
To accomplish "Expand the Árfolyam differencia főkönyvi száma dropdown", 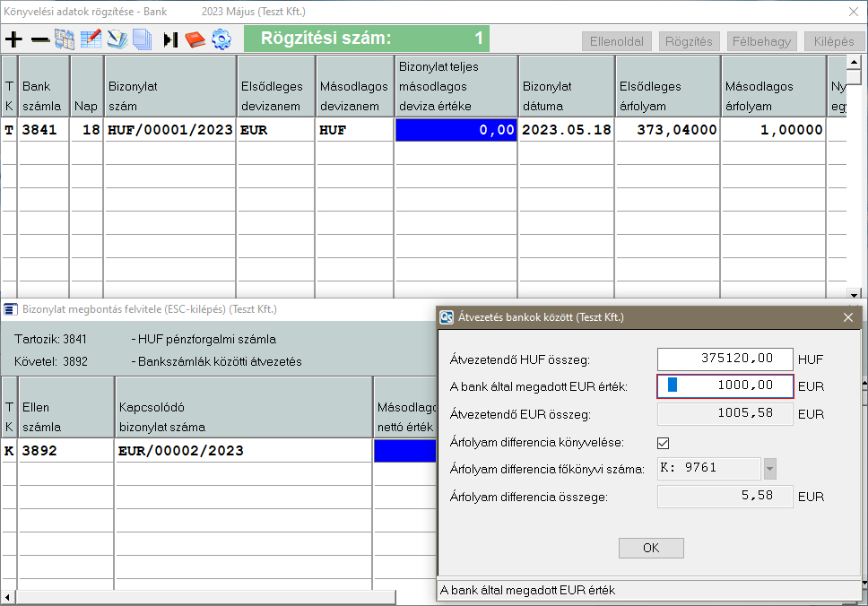I will click(x=769, y=469).
